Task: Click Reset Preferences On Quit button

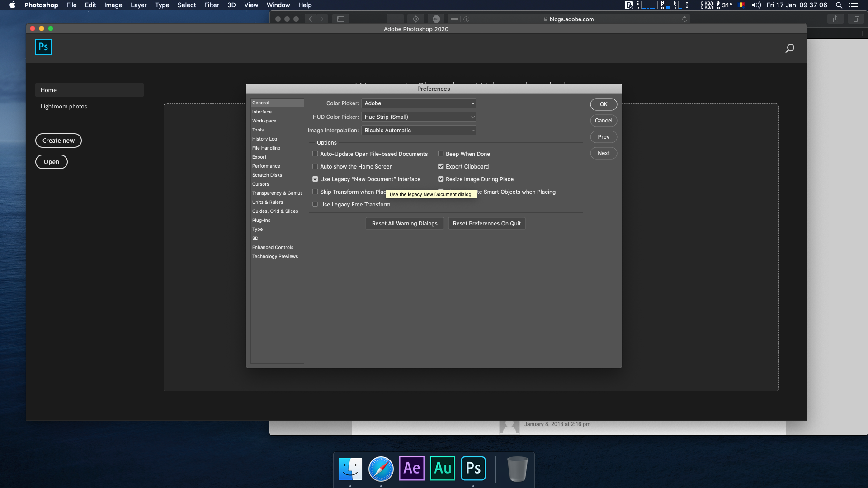Action: [486, 223]
